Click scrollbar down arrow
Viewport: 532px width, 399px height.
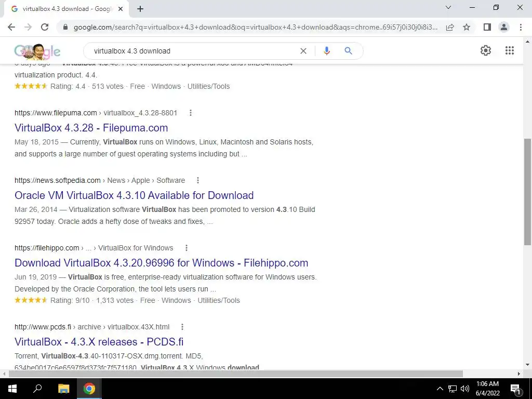tap(527, 365)
